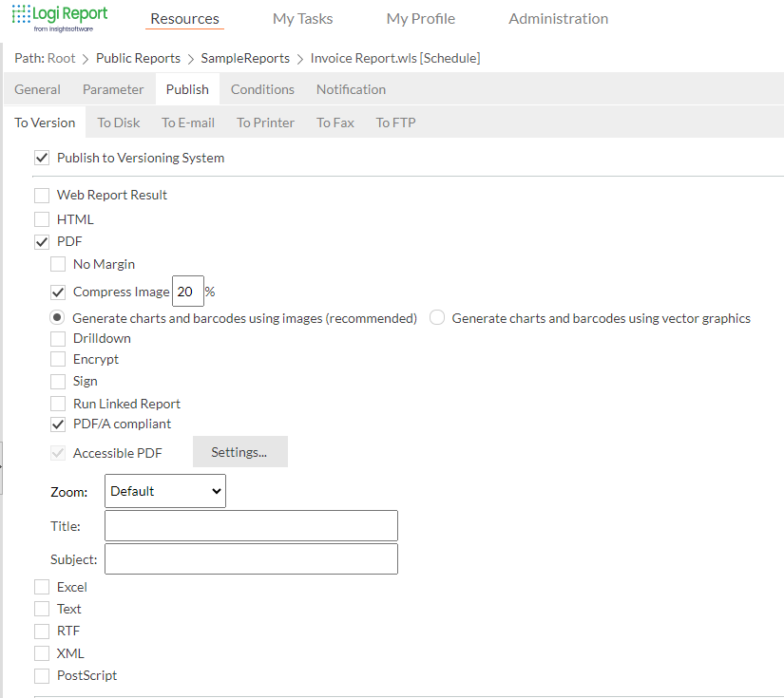Open the Zoom dropdown
This screenshot has height=698, width=784.
(x=164, y=491)
